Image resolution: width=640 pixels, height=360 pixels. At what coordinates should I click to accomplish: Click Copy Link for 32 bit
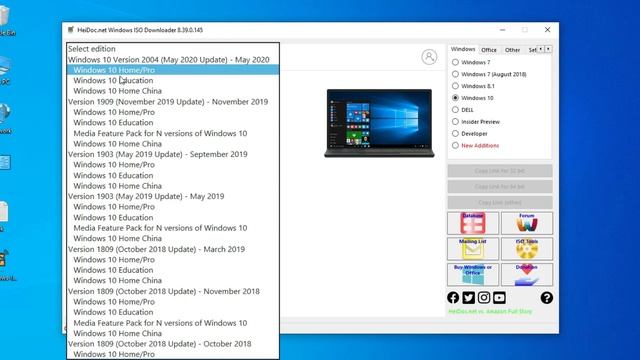click(500, 171)
